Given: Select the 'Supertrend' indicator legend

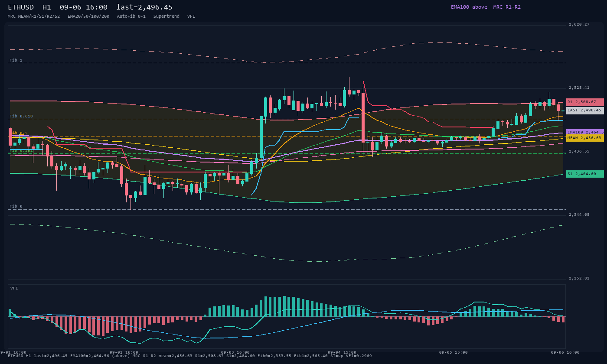Looking at the screenshot, I should pos(166,16).
